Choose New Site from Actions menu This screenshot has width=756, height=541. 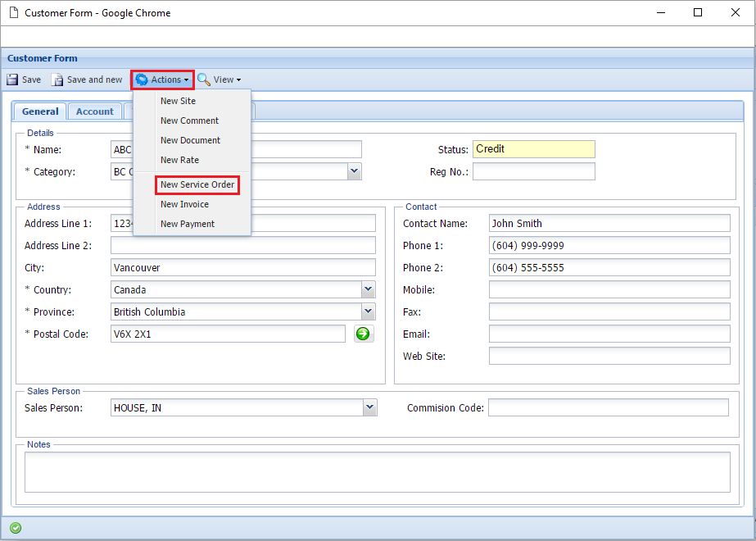(178, 101)
